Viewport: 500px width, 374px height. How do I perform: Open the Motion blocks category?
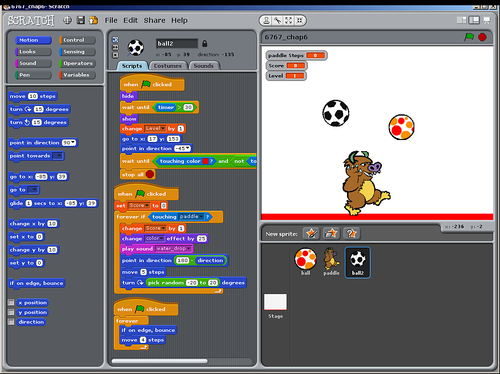pos(33,40)
